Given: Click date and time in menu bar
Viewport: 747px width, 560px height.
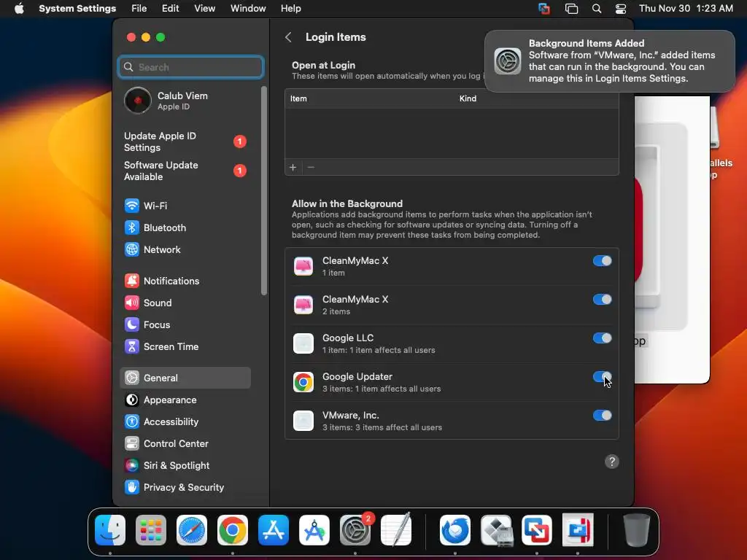Looking at the screenshot, I should (686, 9).
